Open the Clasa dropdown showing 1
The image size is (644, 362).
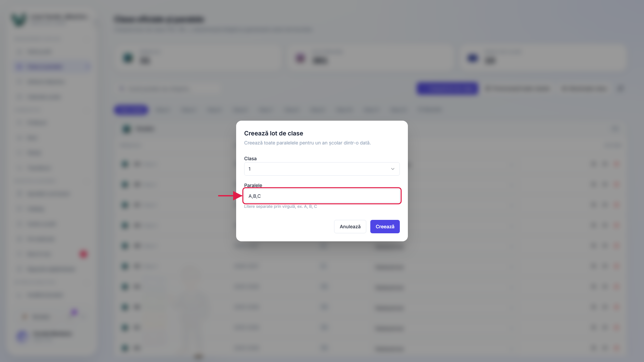click(x=322, y=169)
